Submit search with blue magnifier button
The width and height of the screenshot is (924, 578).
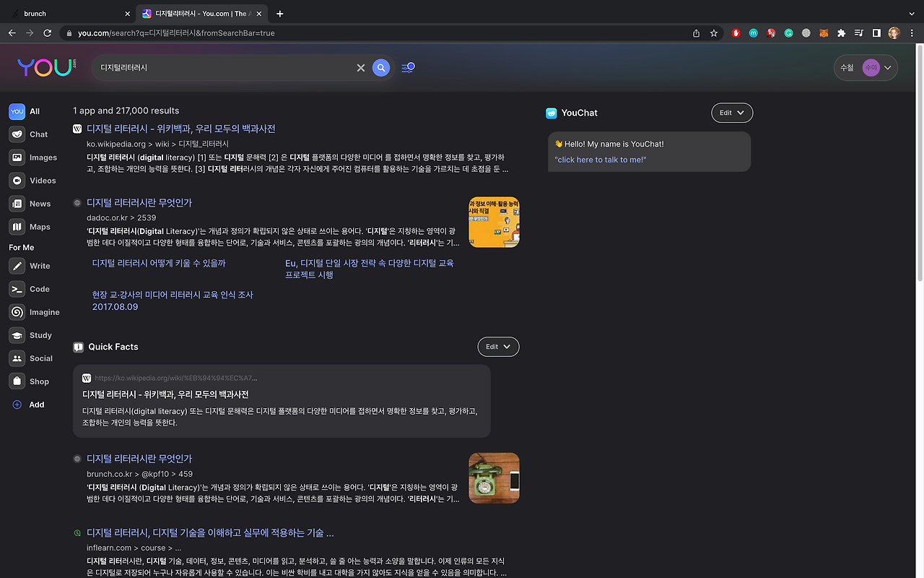tap(381, 68)
